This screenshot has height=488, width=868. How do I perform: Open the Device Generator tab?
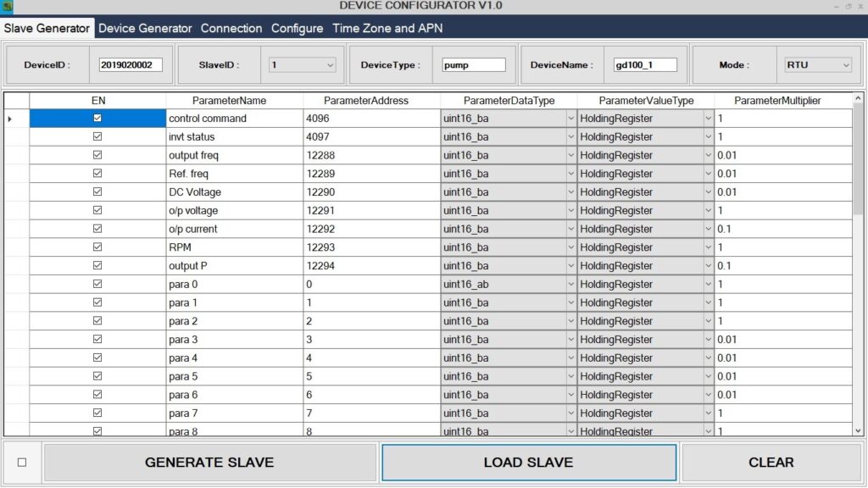(145, 28)
